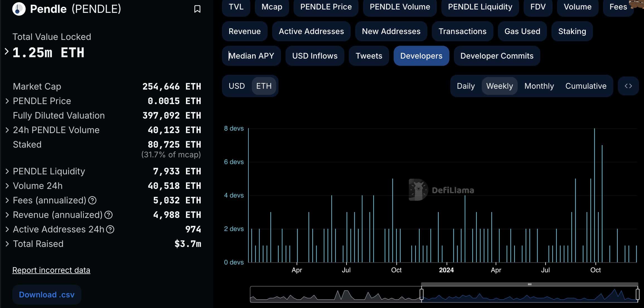
Task: Toggle the USD Inflows chart metric
Action: tap(315, 56)
